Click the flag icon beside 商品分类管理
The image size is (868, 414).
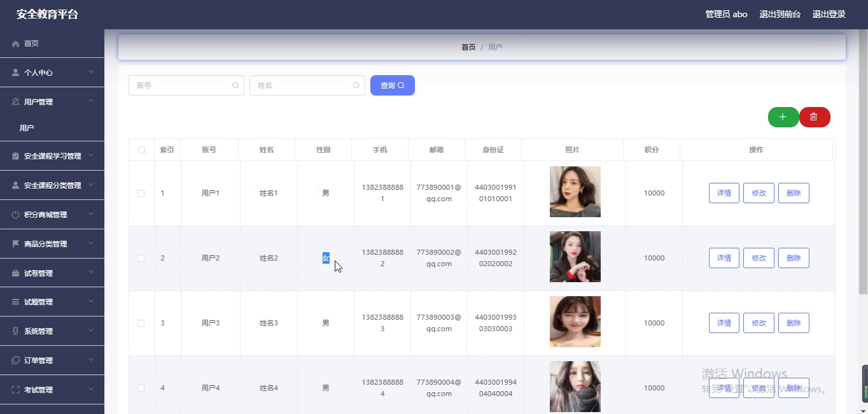(16, 244)
